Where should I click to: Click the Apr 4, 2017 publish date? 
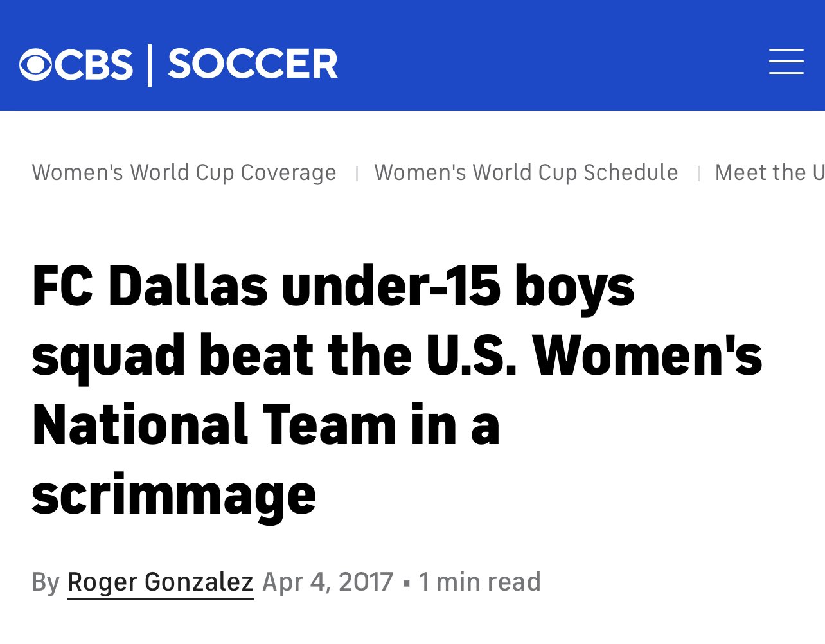coord(328,582)
